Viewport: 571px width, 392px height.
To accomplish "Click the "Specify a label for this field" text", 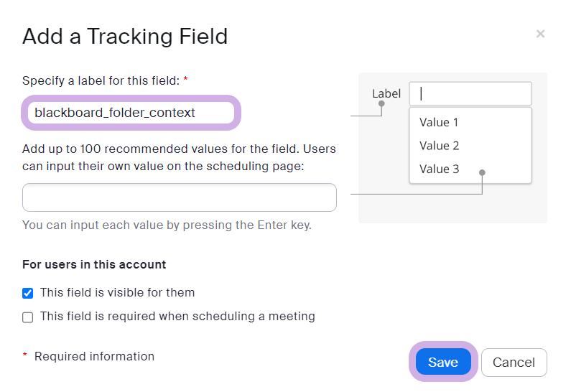I will pos(100,81).
